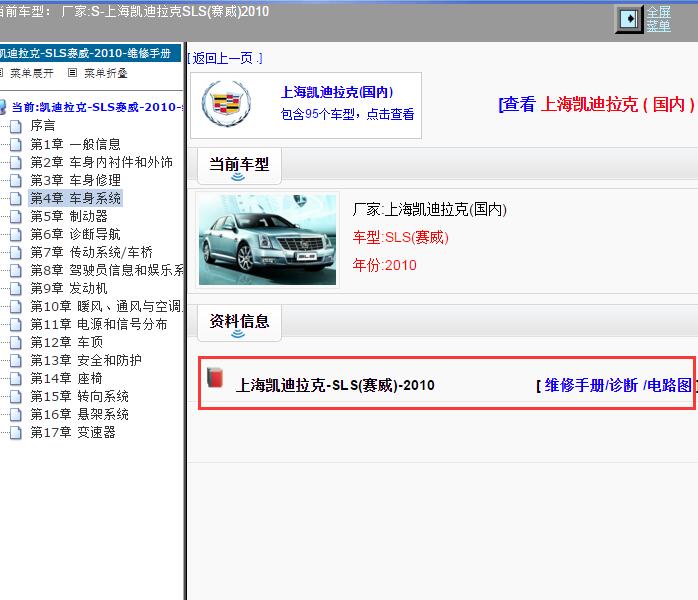Select 第4章 车身系统
698x600 pixels.
coord(76,198)
